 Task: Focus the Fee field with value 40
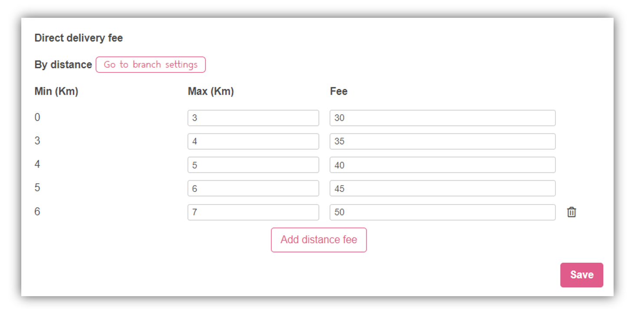coord(443,165)
